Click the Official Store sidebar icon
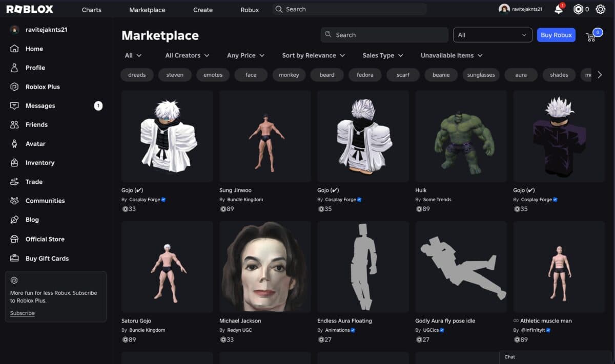This screenshot has height=364, width=615. click(x=15, y=239)
